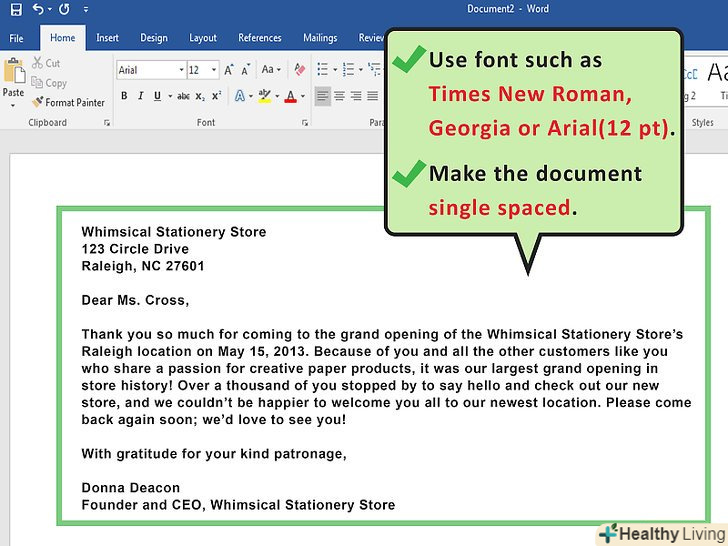Clear all formatting with eraser icon
The image size is (728, 546).
(299, 70)
